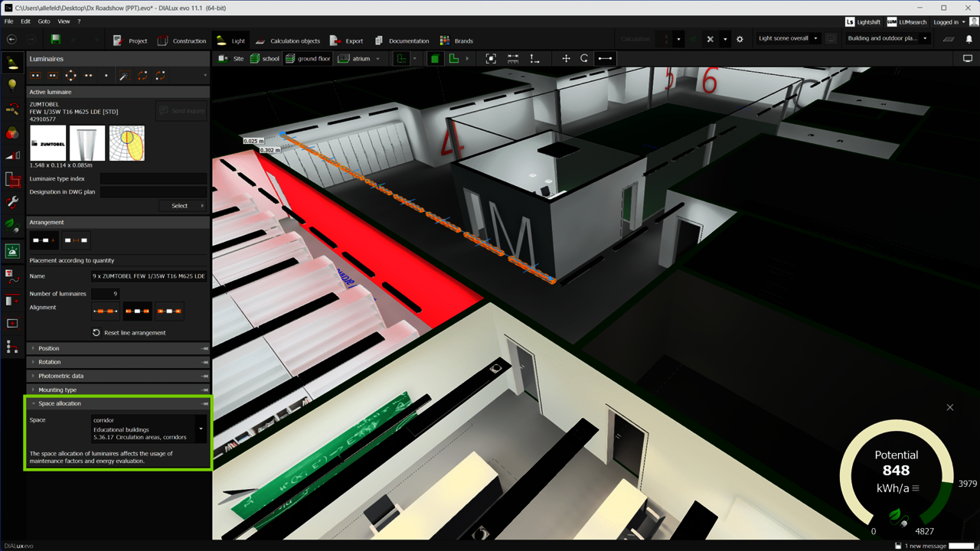The image size is (980, 551).
Task: Expand the Photometric data section
Action: click(61, 376)
